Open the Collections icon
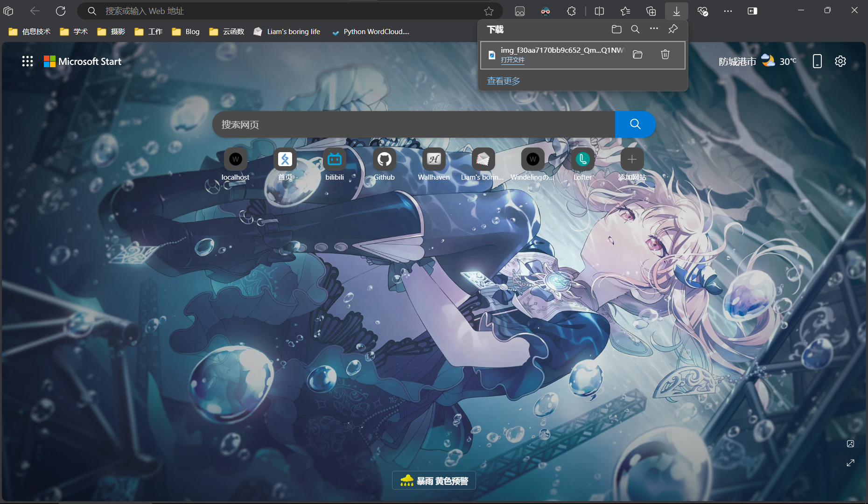The width and height of the screenshot is (868, 504). 651,11
